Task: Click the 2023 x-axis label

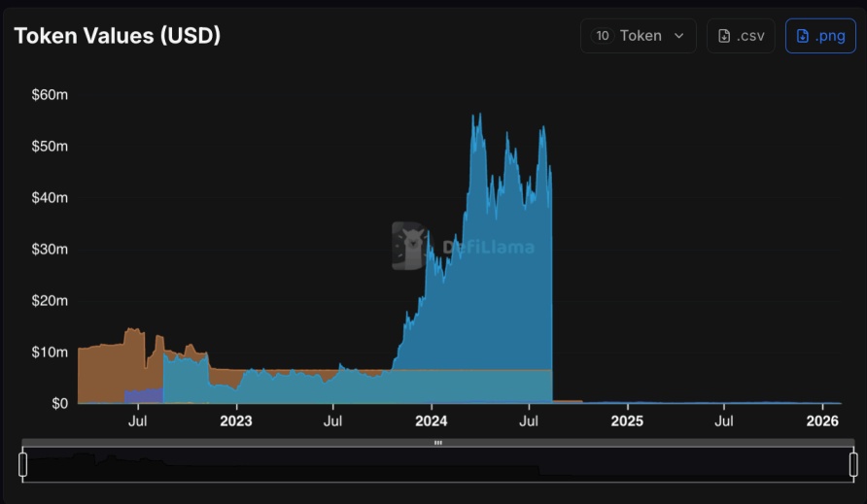Action: pos(236,421)
